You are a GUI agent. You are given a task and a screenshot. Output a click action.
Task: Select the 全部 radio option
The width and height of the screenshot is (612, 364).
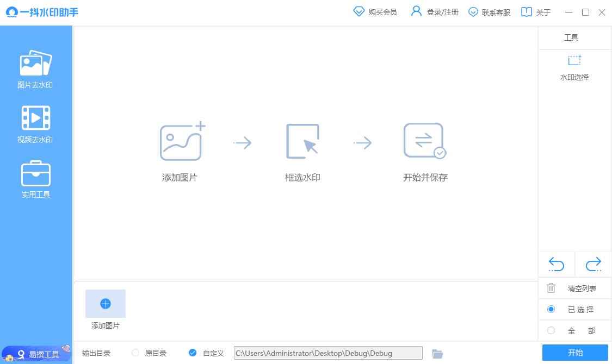[551, 330]
